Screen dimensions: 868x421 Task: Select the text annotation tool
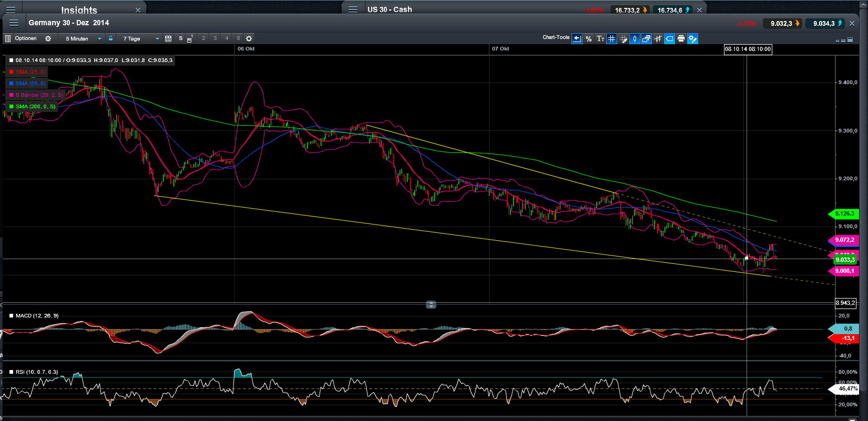coord(600,39)
